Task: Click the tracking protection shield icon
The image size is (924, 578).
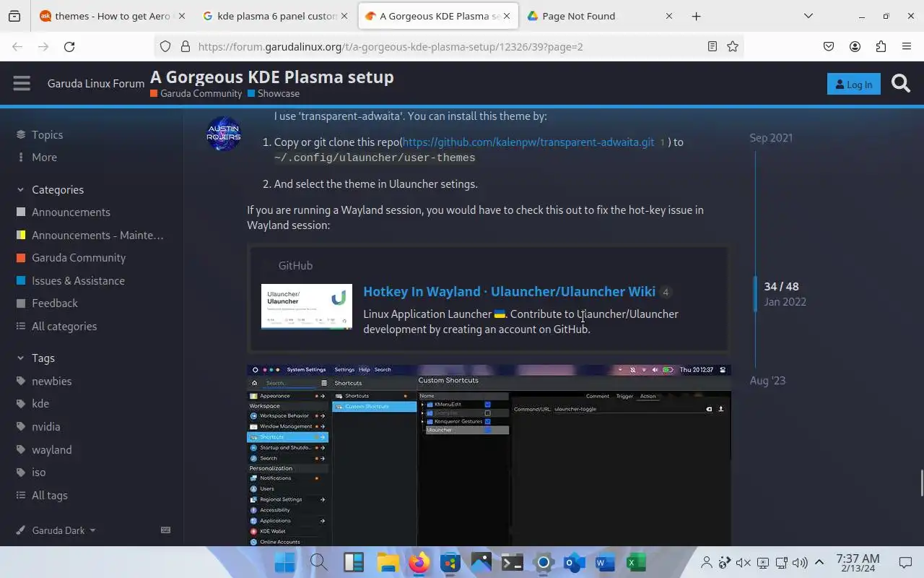Action: [x=165, y=46]
